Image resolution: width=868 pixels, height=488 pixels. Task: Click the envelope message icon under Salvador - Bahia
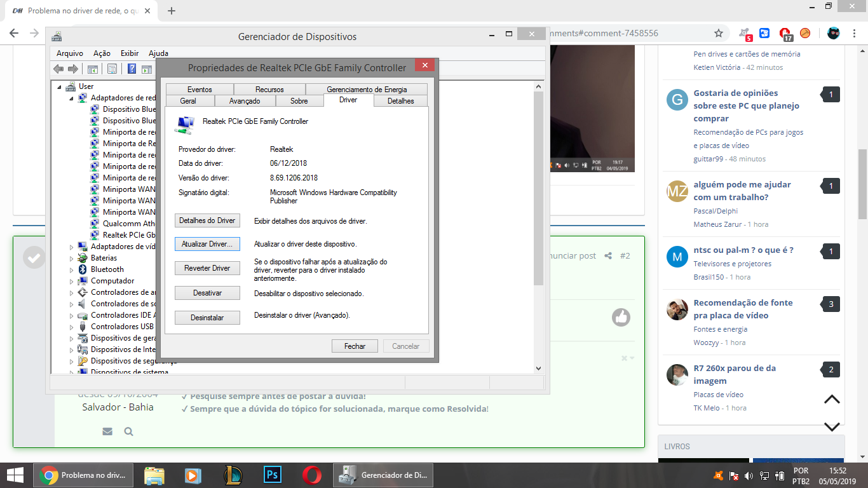(107, 431)
